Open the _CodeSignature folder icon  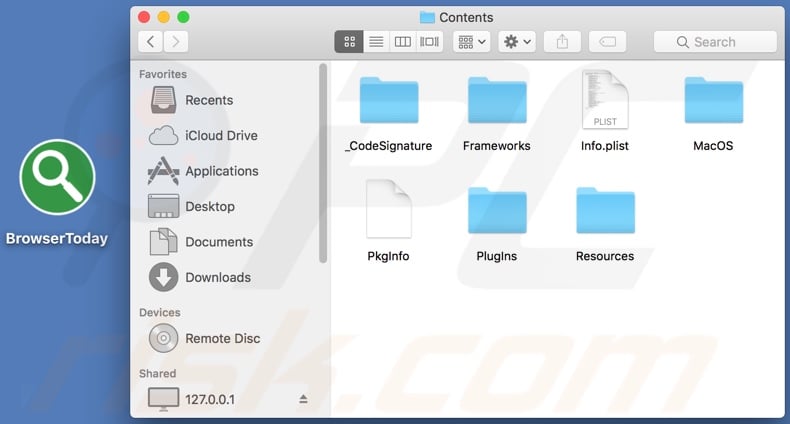click(389, 101)
